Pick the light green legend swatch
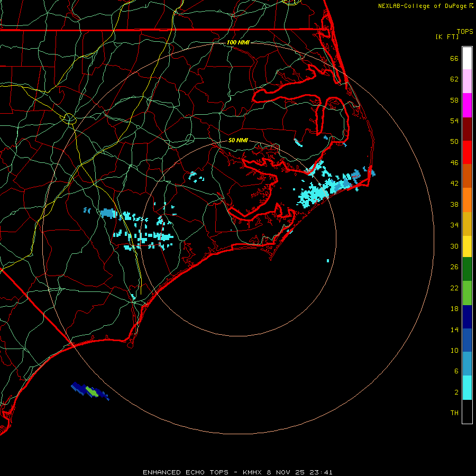The height and width of the screenshot is (476, 476). 467,293
